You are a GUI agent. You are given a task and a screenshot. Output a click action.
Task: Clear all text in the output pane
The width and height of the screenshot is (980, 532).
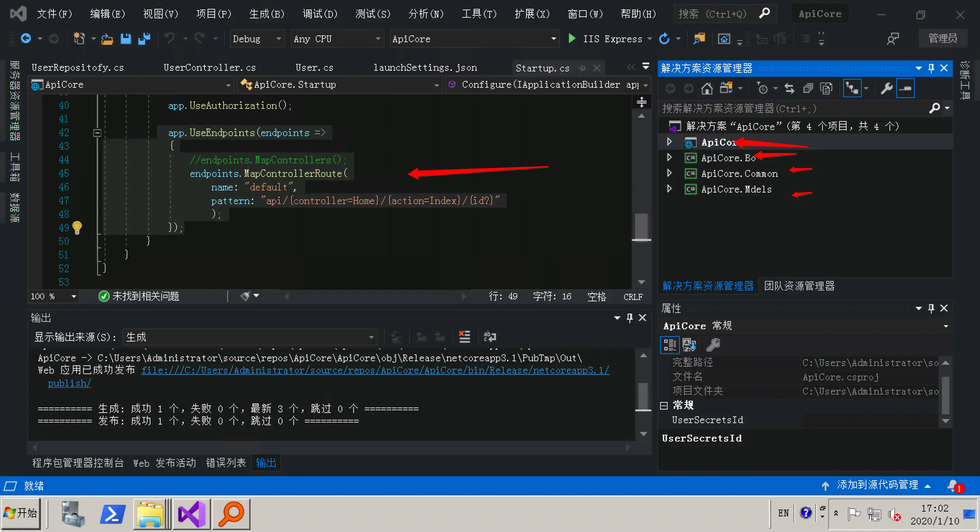click(x=464, y=337)
